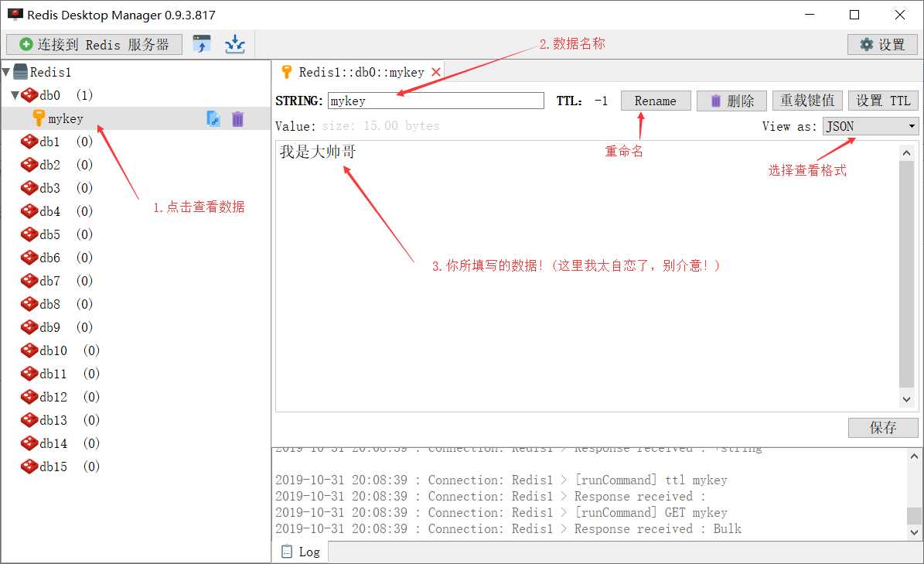Click inside the value text area
Image resolution: width=924 pixels, height=564 pixels.
pos(586,276)
